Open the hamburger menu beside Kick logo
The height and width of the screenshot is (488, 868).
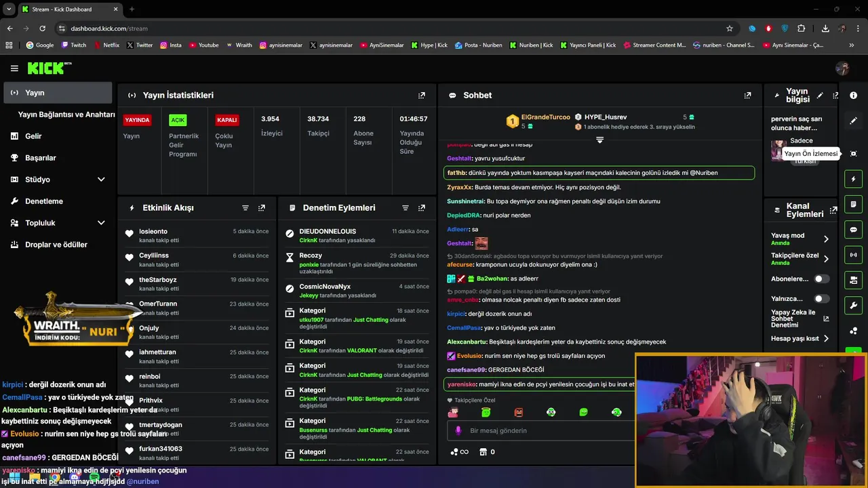pyautogui.click(x=14, y=68)
